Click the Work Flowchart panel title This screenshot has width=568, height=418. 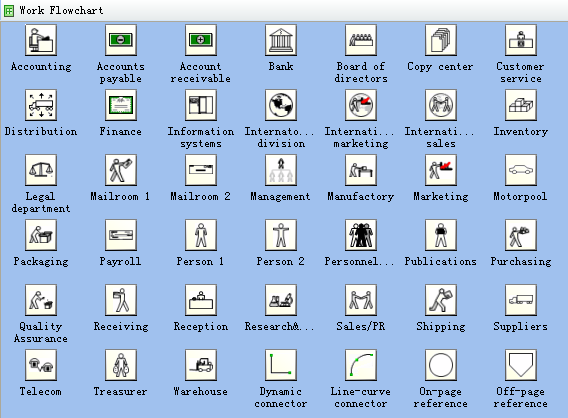(61, 11)
